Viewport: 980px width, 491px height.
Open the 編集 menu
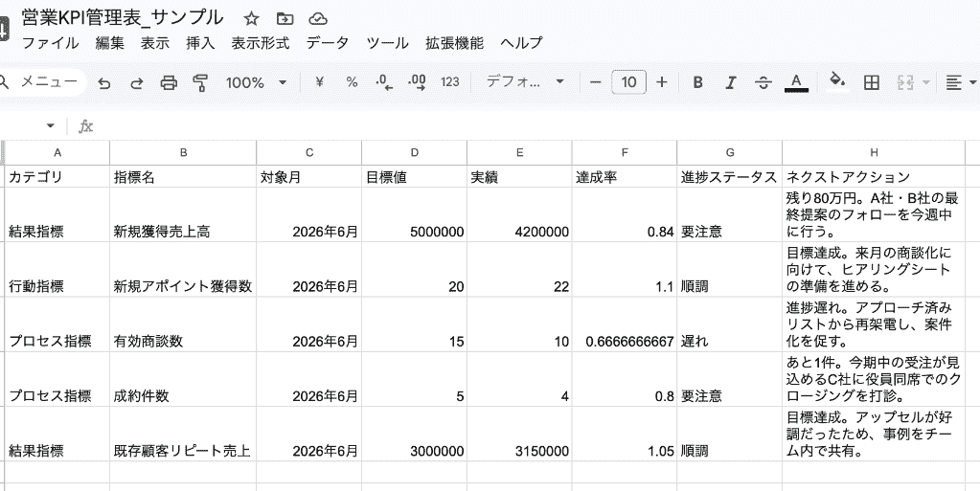click(x=110, y=43)
